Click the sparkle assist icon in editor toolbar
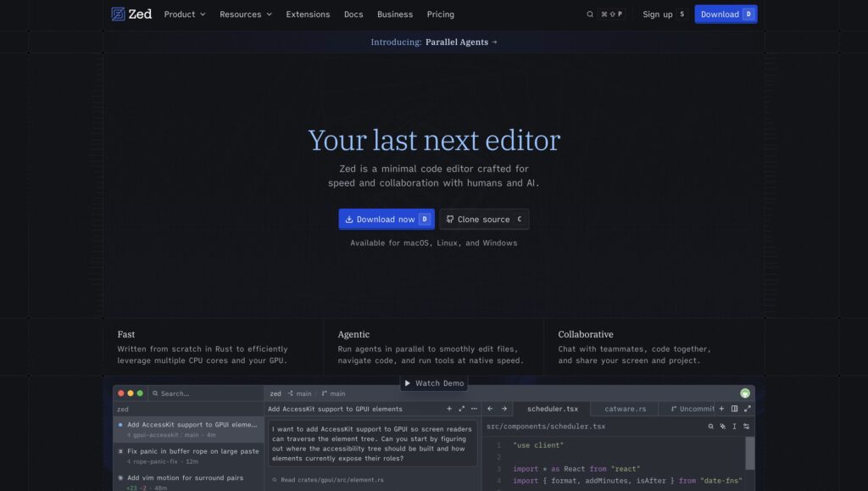 [722, 427]
